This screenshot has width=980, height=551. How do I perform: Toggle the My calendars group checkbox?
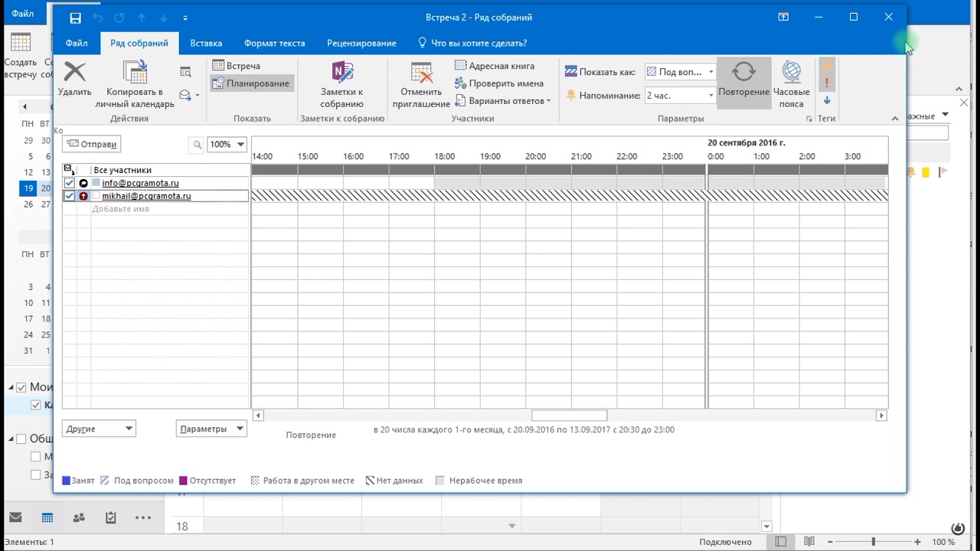pyautogui.click(x=21, y=387)
